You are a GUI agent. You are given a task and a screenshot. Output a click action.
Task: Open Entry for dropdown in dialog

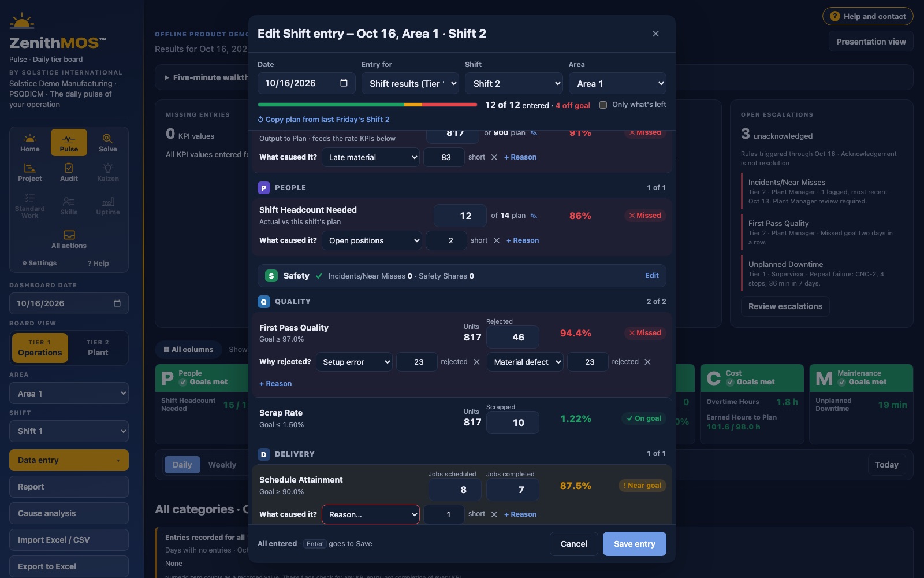click(x=410, y=83)
